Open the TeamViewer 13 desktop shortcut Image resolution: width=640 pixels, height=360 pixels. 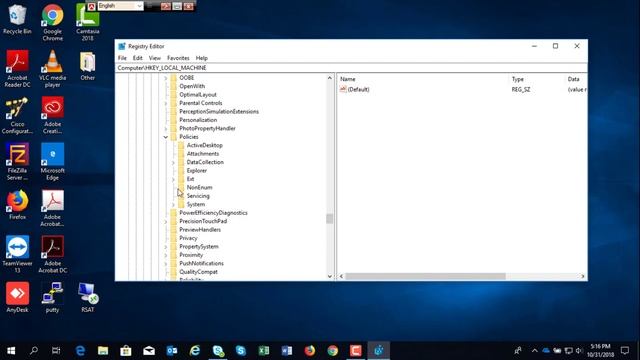tap(17, 255)
